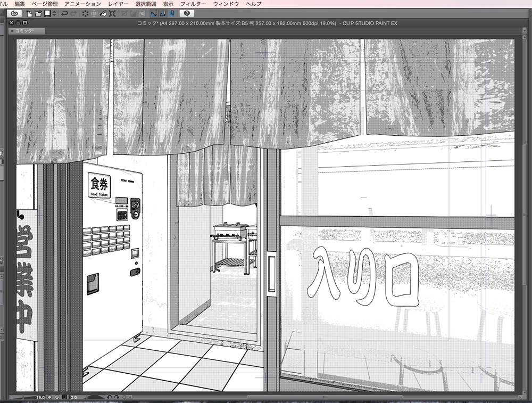Click horizontal scrollbar left arrow
Screen dimensions: 532x403
pos(130,397)
